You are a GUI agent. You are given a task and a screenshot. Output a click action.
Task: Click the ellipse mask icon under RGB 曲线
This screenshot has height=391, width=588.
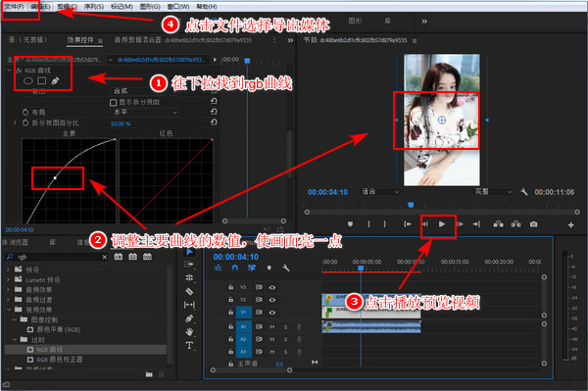point(28,80)
